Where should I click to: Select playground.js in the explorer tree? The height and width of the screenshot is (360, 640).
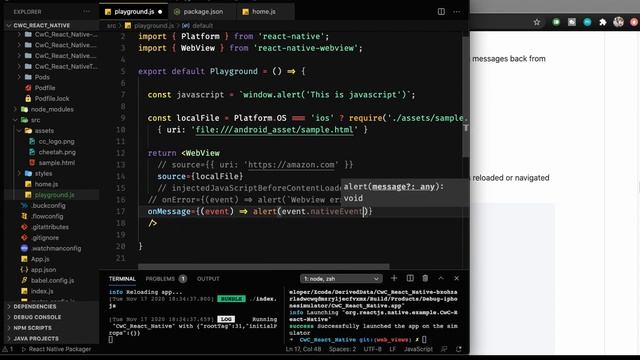pos(54,195)
